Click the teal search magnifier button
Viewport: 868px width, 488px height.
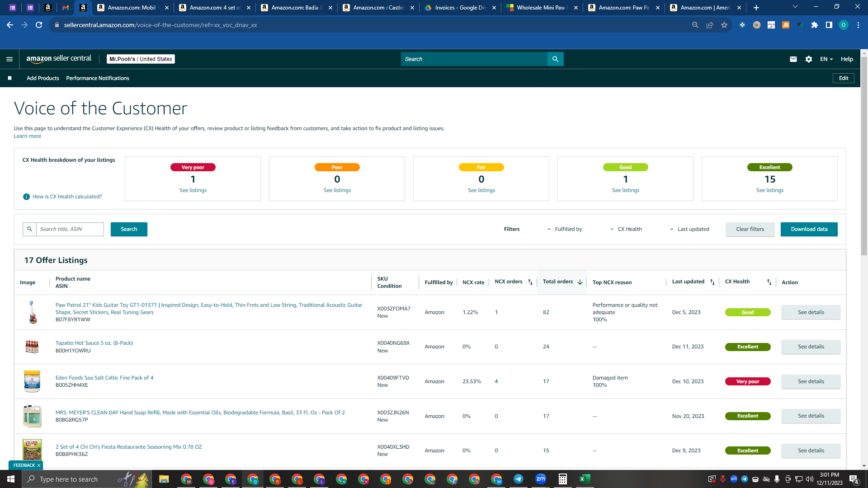(x=555, y=59)
